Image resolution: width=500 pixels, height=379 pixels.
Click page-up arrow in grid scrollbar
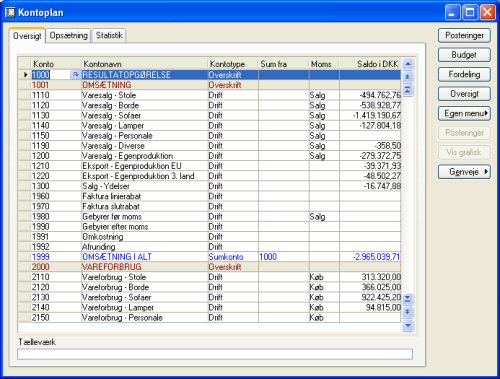pyautogui.click(x=408, y=77)
